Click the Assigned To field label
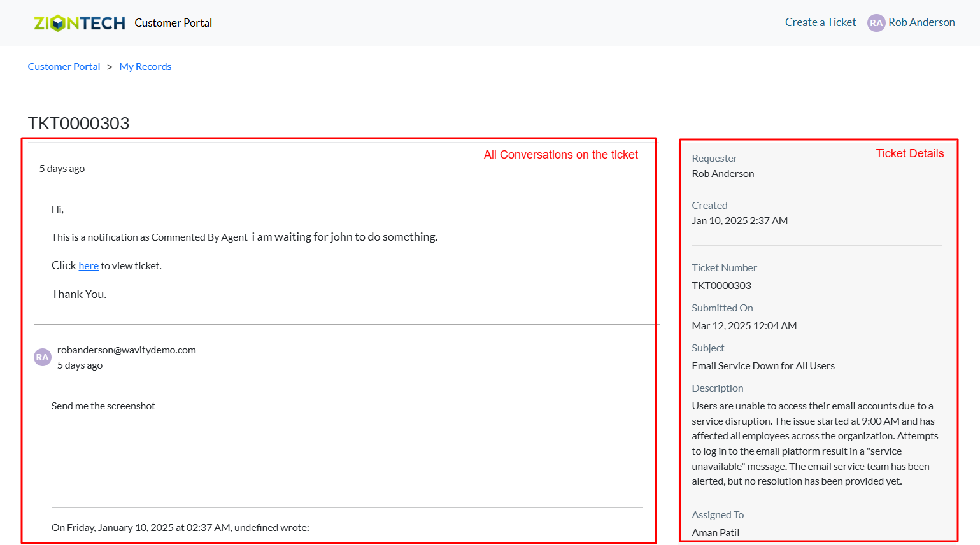 [718, 514]
